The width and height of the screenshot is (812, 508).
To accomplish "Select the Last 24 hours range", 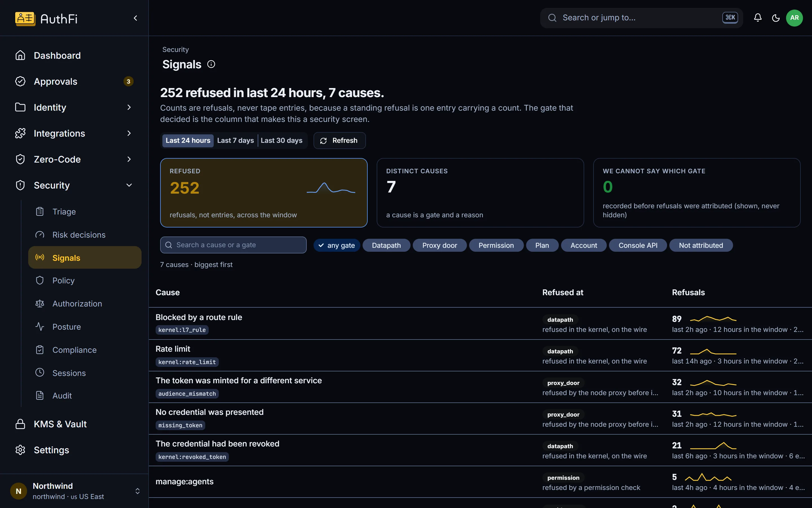I will point(188,141).
